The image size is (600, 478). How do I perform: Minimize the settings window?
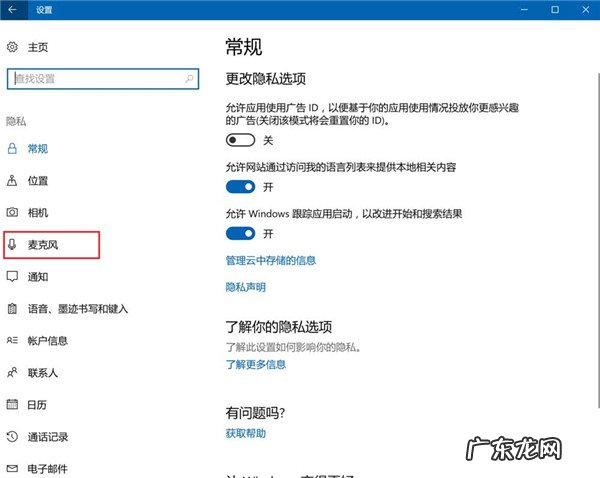click(x=524, y=10)
